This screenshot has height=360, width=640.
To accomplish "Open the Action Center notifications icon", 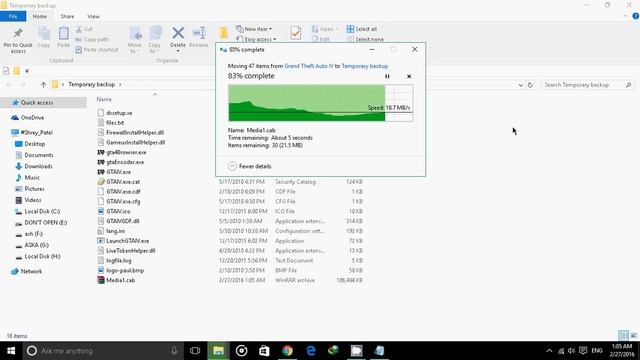I will [583, 351].
